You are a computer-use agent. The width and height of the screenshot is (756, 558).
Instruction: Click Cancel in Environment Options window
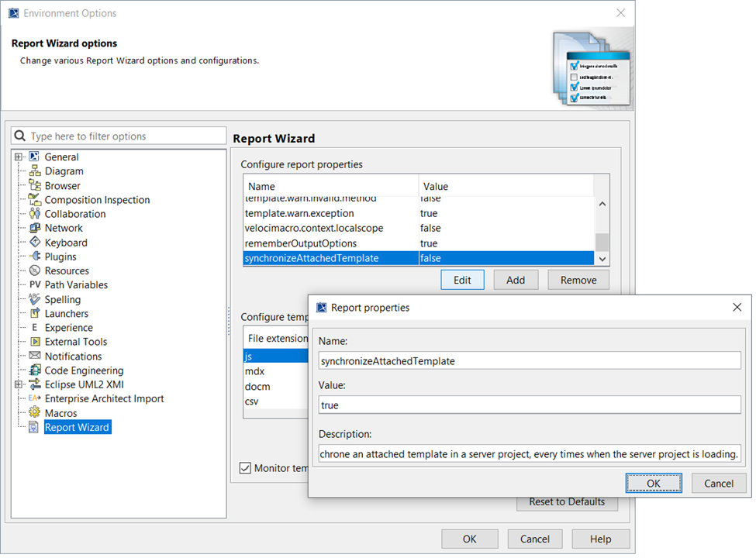pos(535,539)
